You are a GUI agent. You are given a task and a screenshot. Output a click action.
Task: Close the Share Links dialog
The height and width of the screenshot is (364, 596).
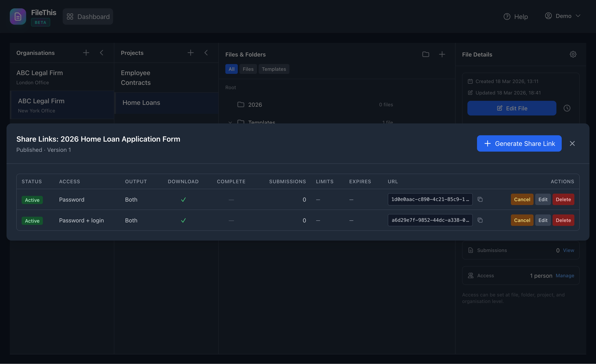572,143
